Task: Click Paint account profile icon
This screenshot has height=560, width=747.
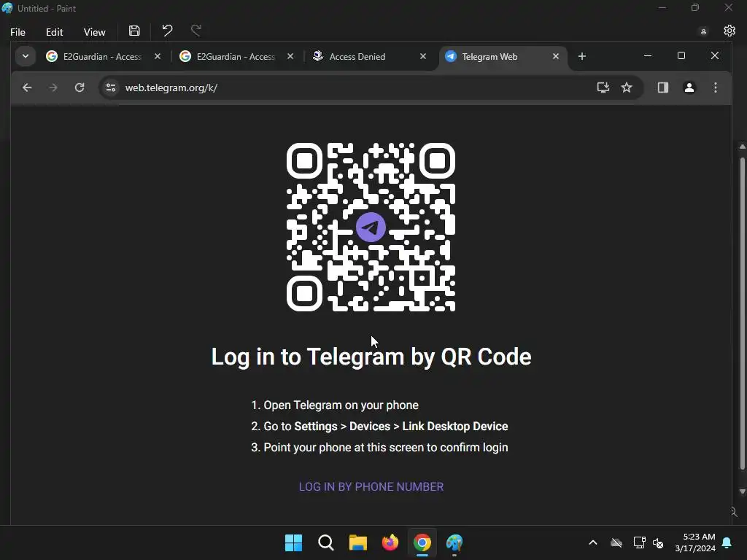Action: (x=703, y=32)
